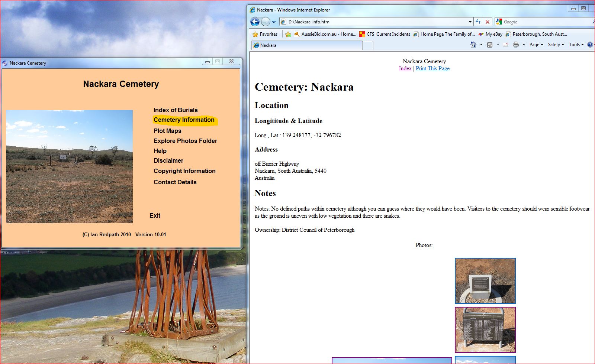Expand the address bar history dropdown
This screenshot has width=595, height=364.
470,22
